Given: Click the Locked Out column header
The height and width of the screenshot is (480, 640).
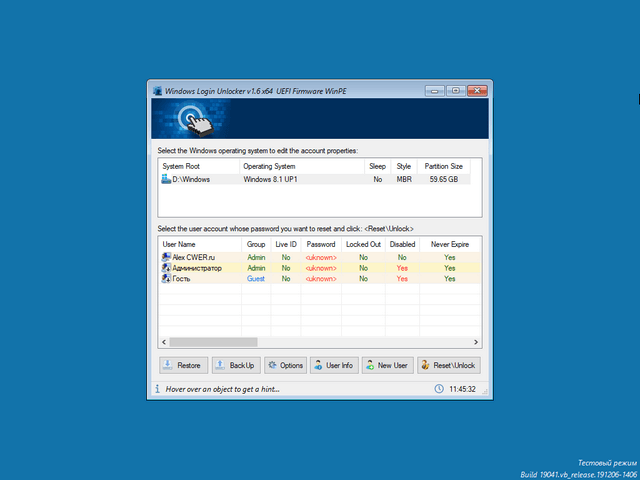Looking at the screenshot, I should click(x=363, y=244).
